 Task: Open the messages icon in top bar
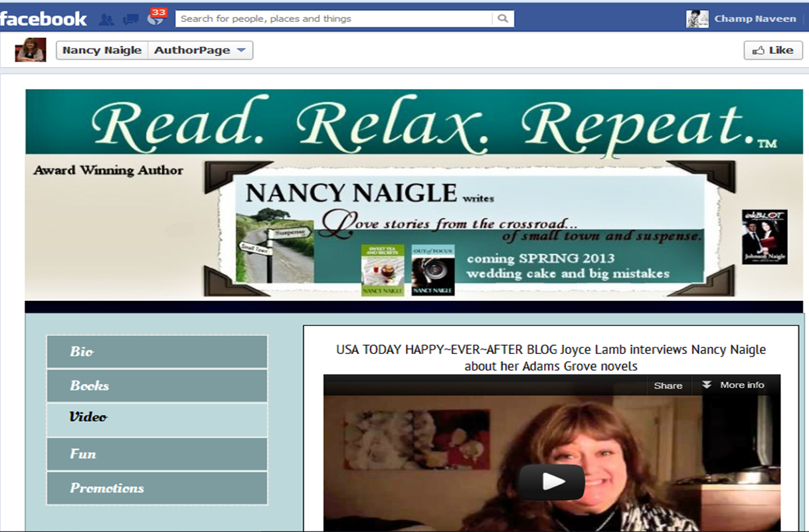point(131,19)
